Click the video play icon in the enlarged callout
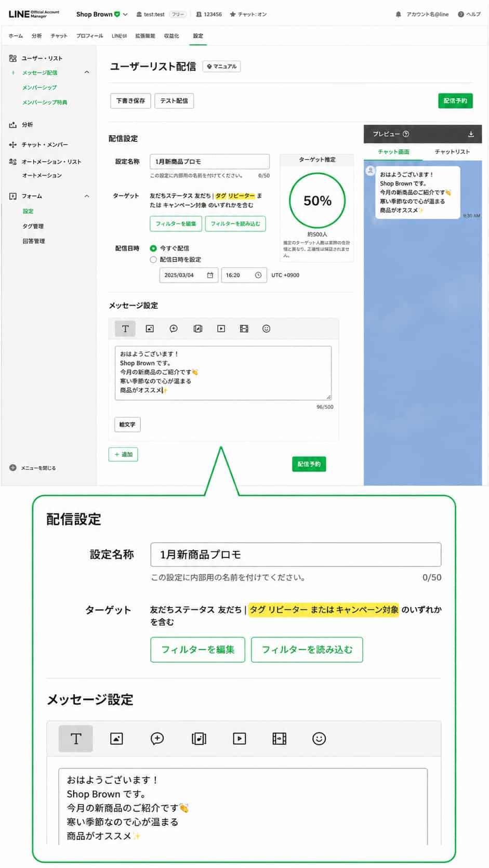Image resolution: width=489 pixels, height=868 pixels. coord(239,739)
